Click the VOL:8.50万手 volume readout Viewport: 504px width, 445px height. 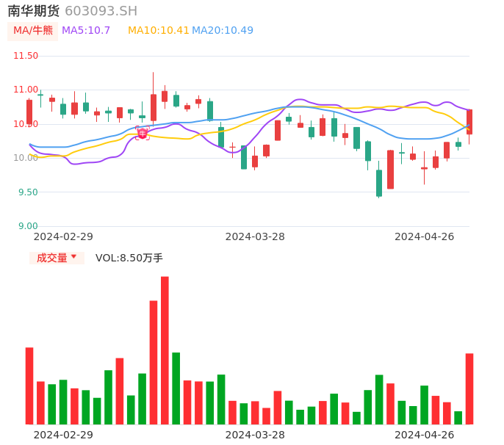(129, 258)
